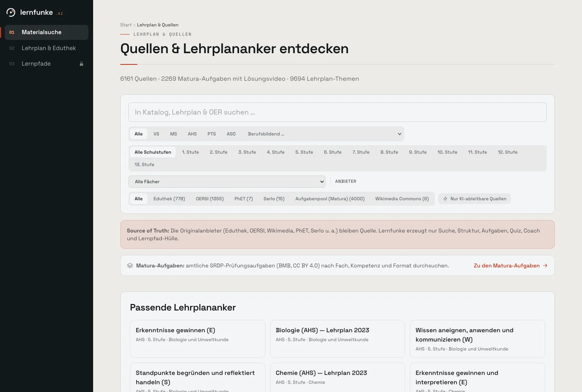Image resolution: width=582 pixels, height=392 pixels.
Task: Select the Serlo (15) provider
Action: point(274,199)
